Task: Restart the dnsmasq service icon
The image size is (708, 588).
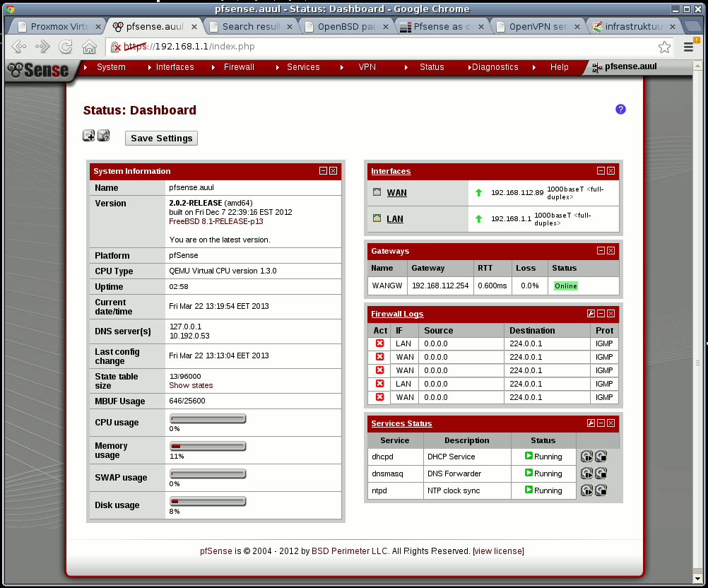Action: 586,474
